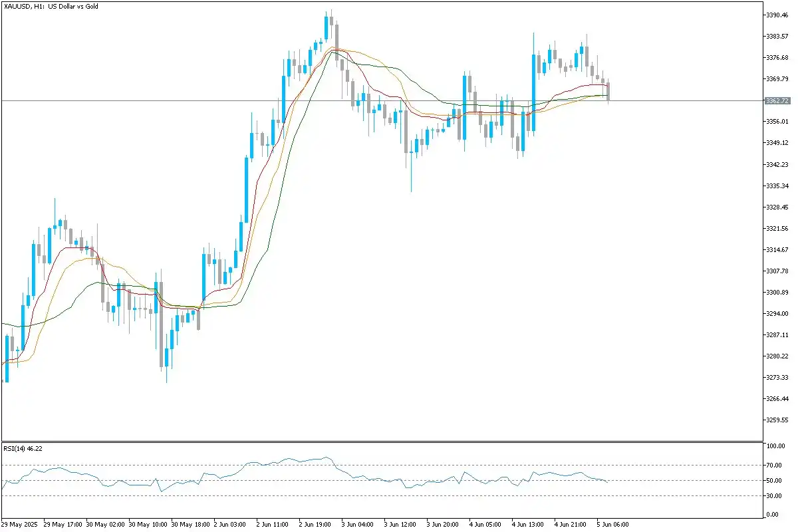Click price scale label 3342.23

[x=777, y=164]
